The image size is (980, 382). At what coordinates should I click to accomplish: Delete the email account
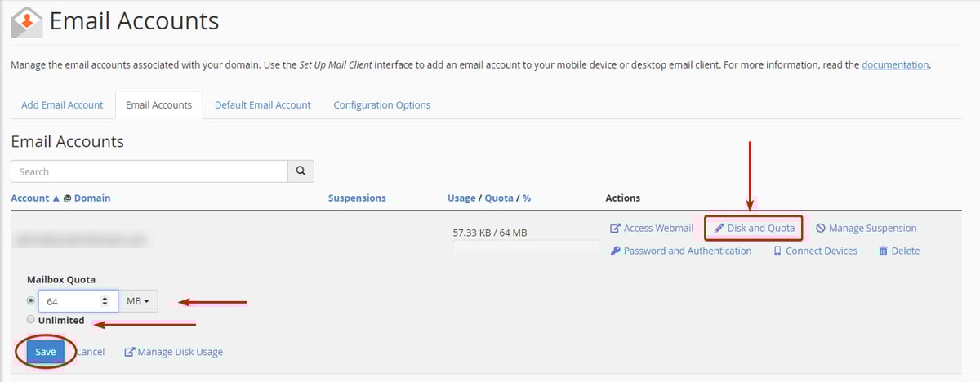click(899, 251)
